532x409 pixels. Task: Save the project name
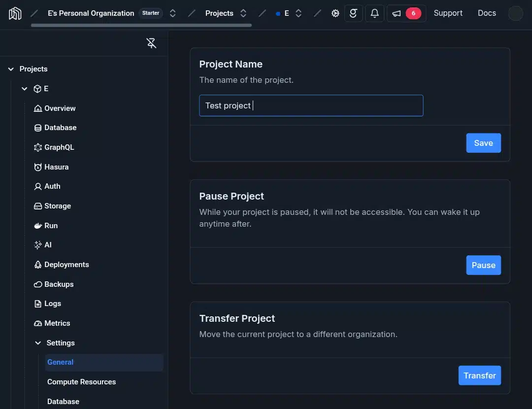click(483, 143)
